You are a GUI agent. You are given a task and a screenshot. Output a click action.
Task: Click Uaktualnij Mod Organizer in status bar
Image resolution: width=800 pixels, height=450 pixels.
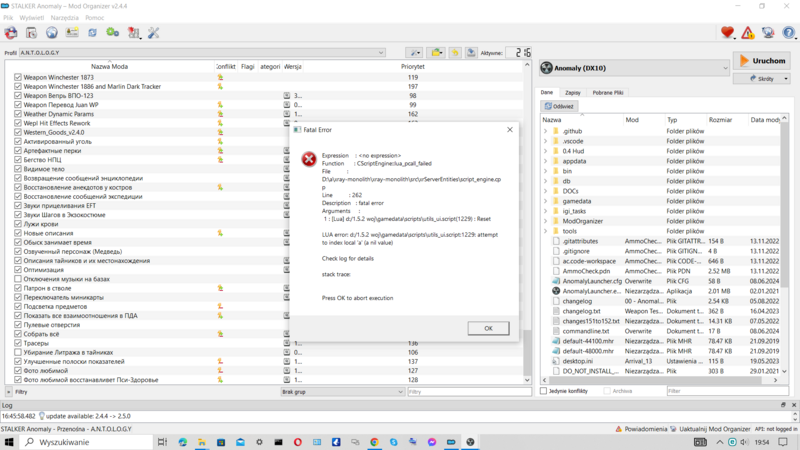coord(710,429)
